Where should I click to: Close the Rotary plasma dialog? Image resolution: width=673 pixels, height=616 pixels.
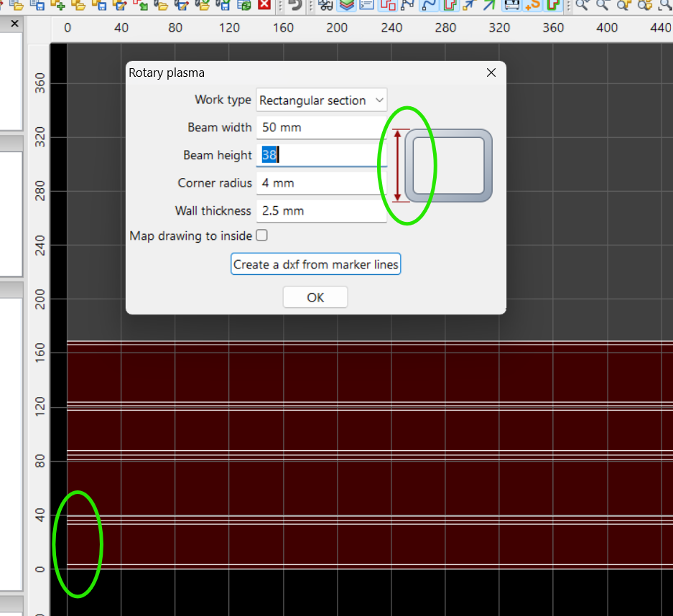pyautogui.click(x=491, y=73)
